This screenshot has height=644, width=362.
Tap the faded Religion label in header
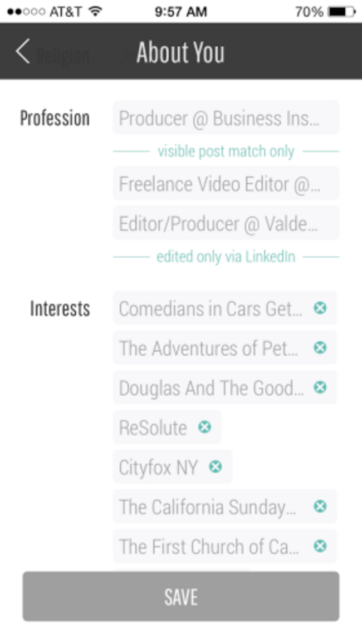click(x=63, y=55)
